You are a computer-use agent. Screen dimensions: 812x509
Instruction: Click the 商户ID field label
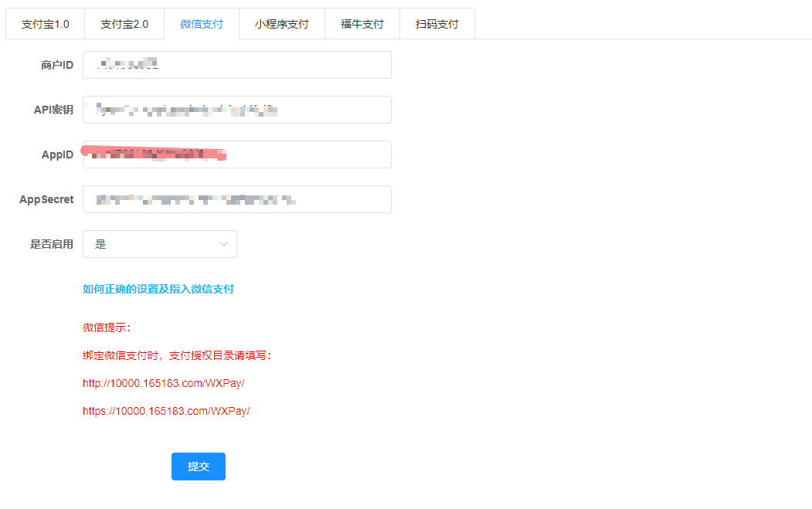click(x=57, y=65)
